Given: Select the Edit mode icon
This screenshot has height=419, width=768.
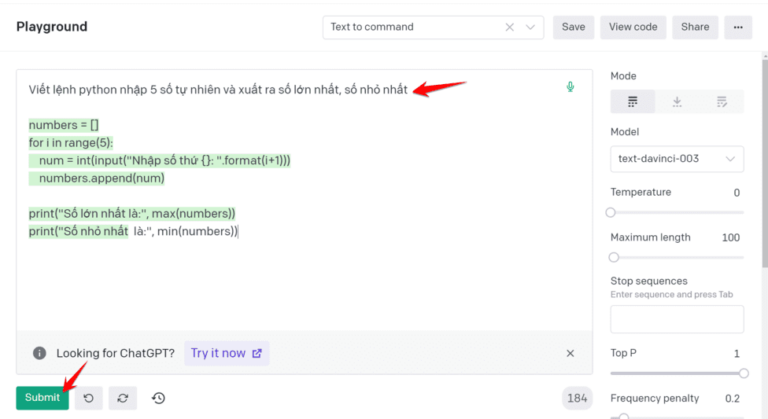Looking at the screenshot, I should [x=721, y=102].
